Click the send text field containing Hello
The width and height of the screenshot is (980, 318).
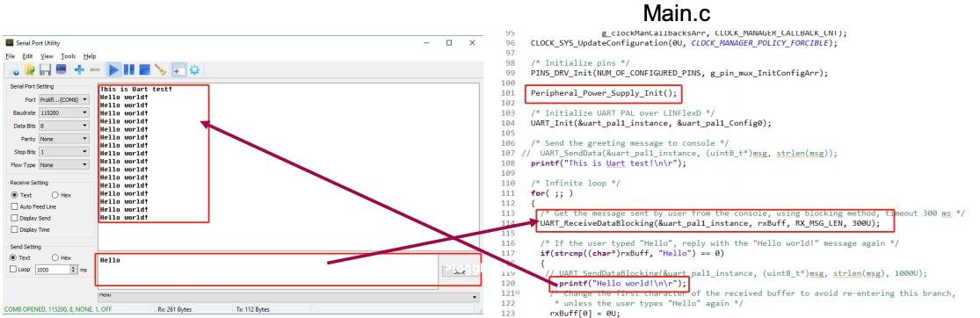269,270
